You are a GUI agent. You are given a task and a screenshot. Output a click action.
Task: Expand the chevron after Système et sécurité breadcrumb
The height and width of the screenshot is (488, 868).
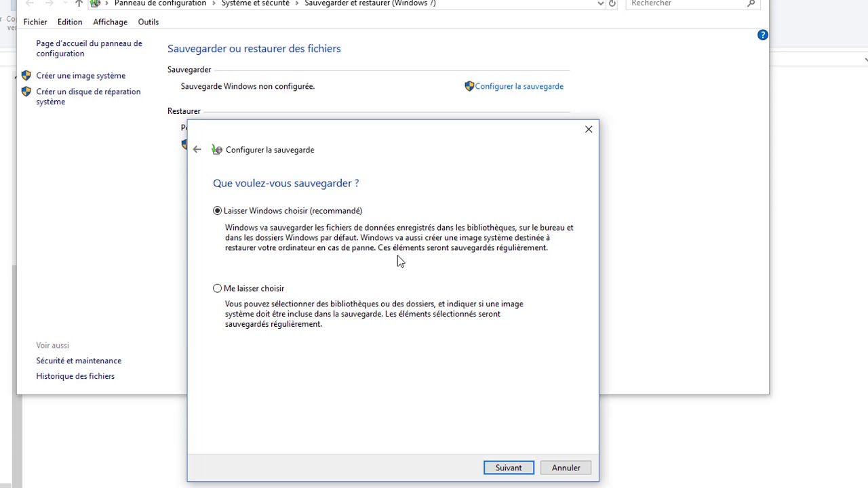tap(297, 3)
